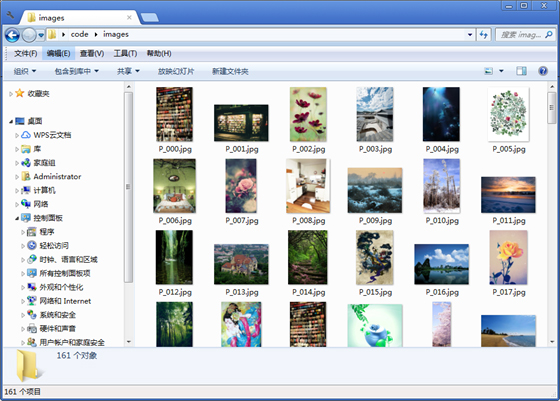This screenshot has height=401, width=560.
Task: Select thumbnail P_013.jpg
Action: (x=241, y=270)
